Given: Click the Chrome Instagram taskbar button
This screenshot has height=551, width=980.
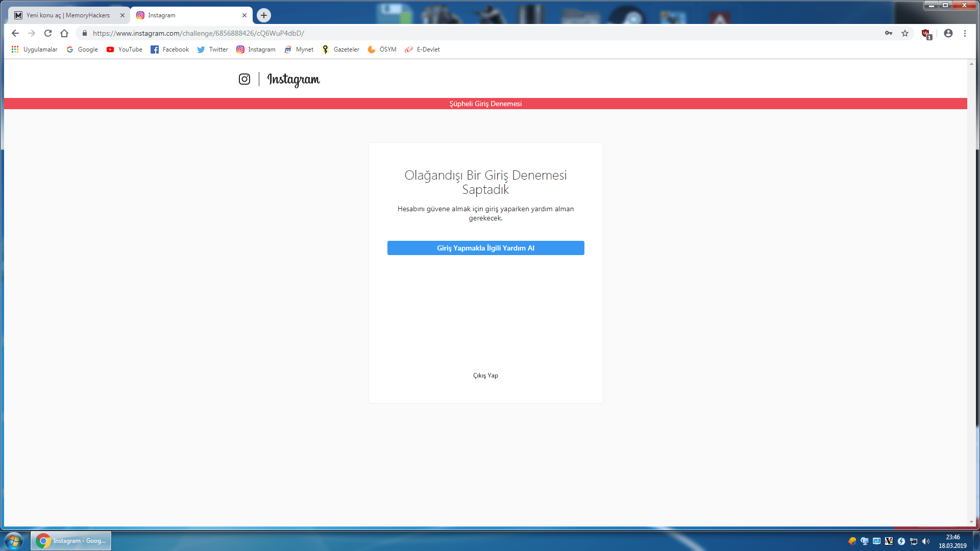Looking at the screenshot, I should 71,541.
